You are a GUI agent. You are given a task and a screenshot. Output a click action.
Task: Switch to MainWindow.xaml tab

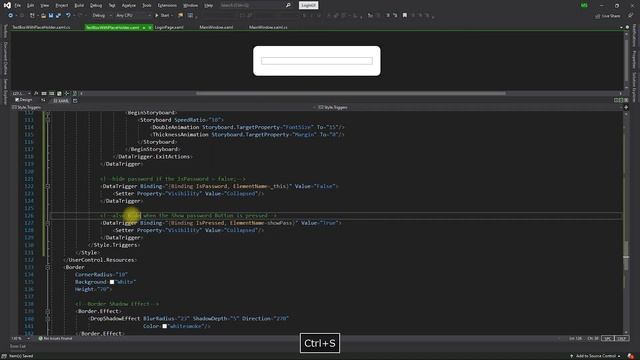click(216, 27)
